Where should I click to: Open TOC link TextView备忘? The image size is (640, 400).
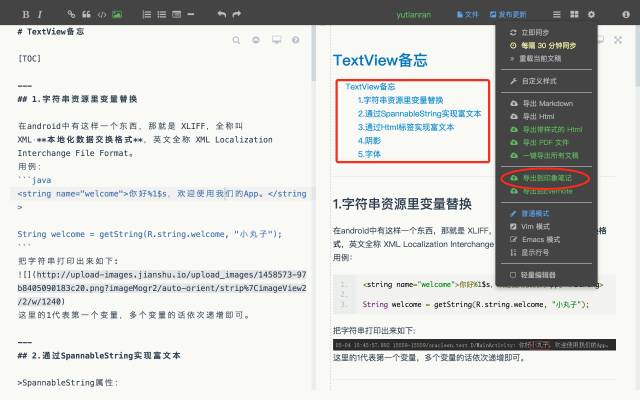point(370,87)
